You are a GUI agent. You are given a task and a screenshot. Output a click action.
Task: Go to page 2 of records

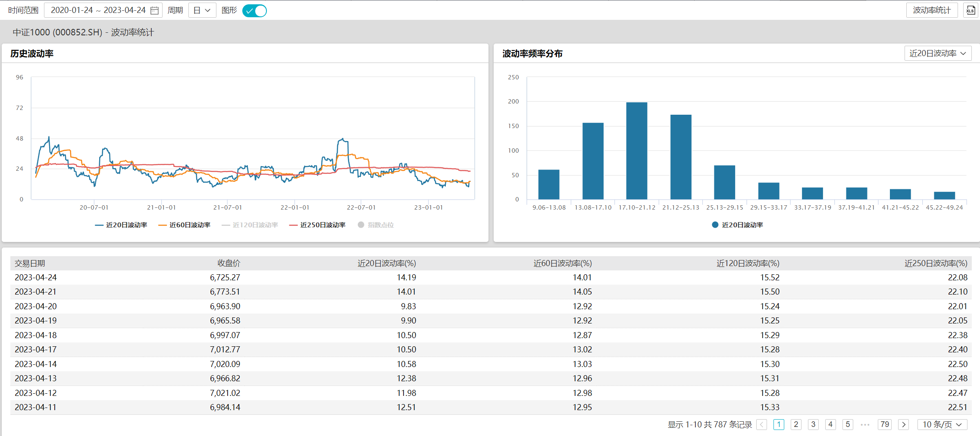[796, 425]
